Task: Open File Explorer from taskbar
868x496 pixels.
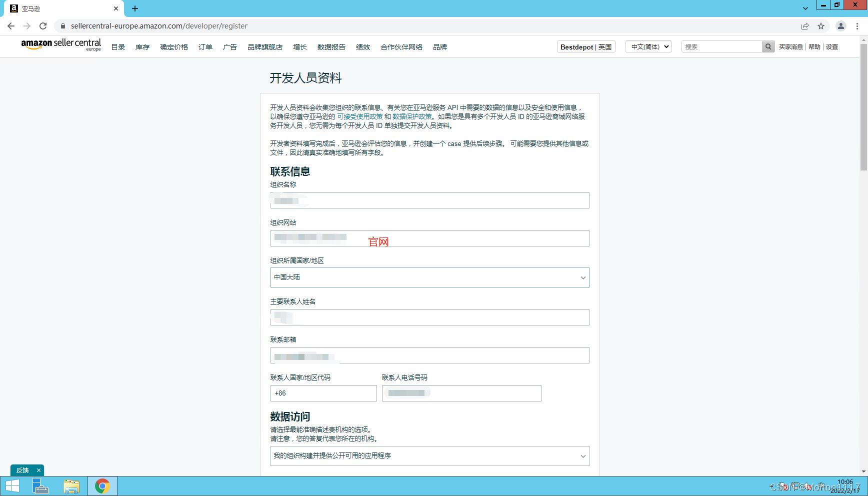Action: 71,486
